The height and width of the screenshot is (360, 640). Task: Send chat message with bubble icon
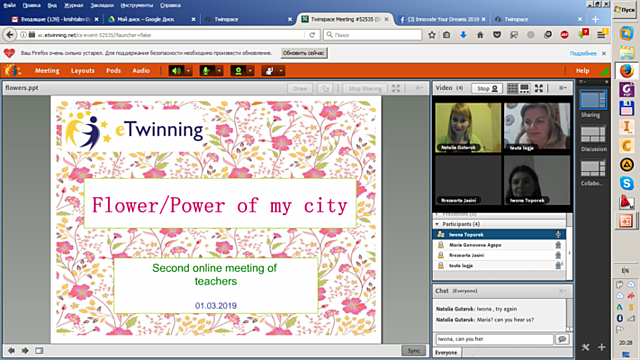point(562,339)
